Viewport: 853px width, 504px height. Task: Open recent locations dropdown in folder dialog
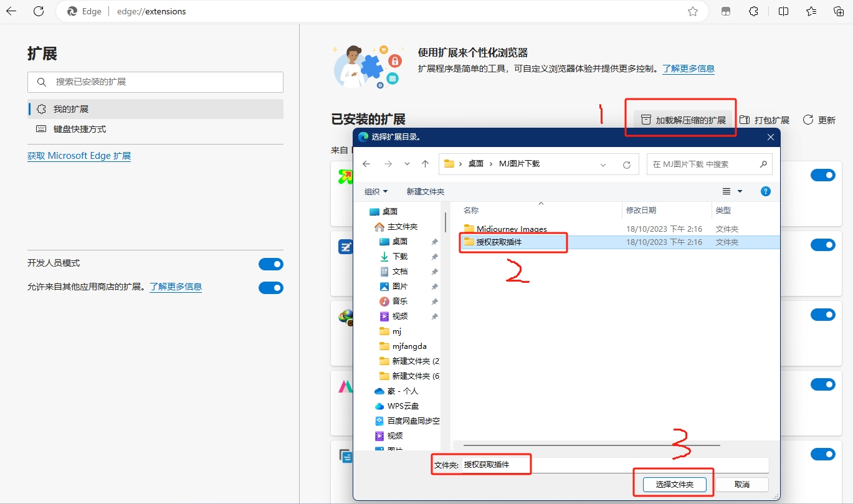[407, 164]
